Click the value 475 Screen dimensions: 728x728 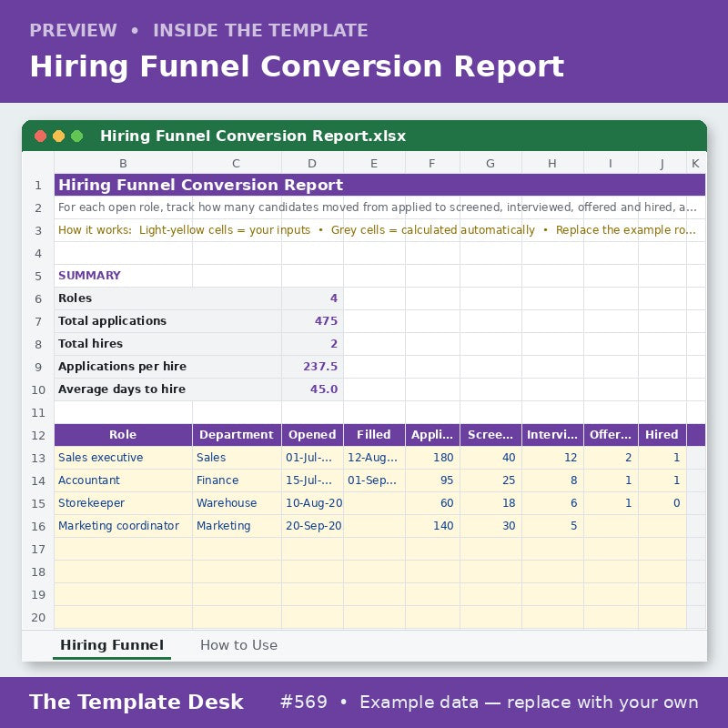(312, 321)
